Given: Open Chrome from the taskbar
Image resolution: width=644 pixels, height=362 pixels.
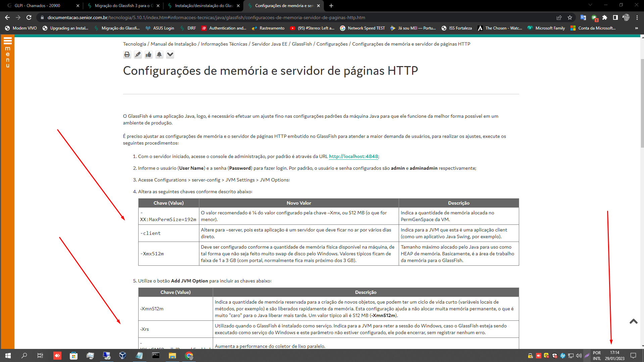Looking at the screenshot, I should click(189, 356).
